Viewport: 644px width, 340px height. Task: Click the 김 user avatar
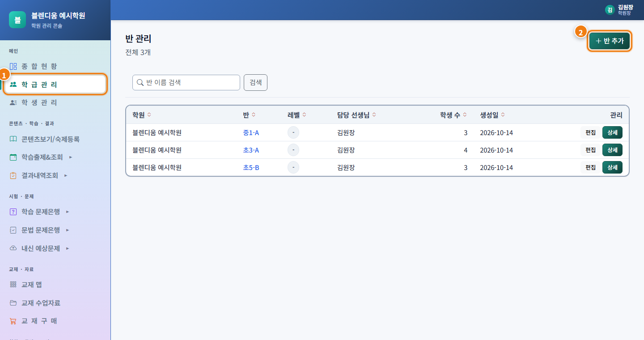[x=610, y=10]
